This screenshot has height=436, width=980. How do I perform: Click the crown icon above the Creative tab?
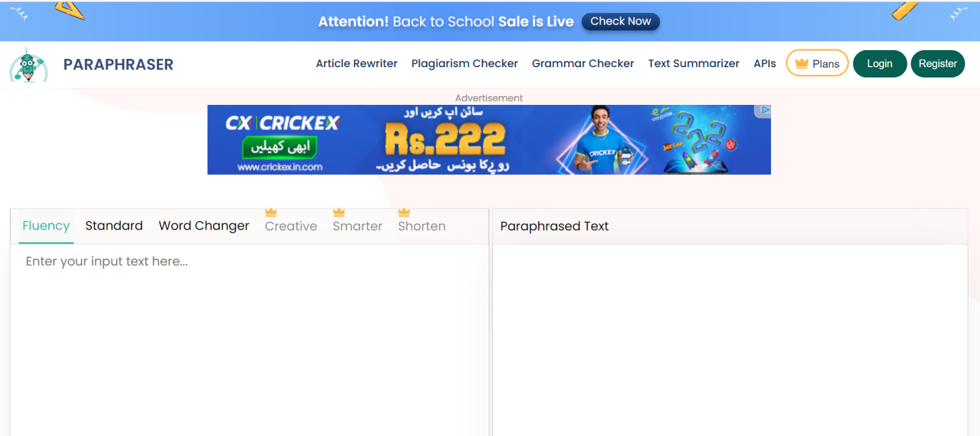coord(271,213)
